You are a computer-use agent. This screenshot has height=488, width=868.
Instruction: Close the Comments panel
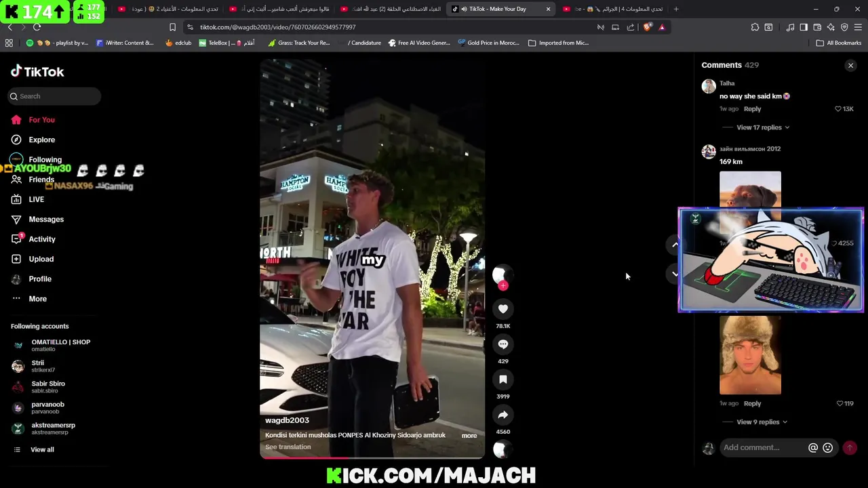(850, 66)
